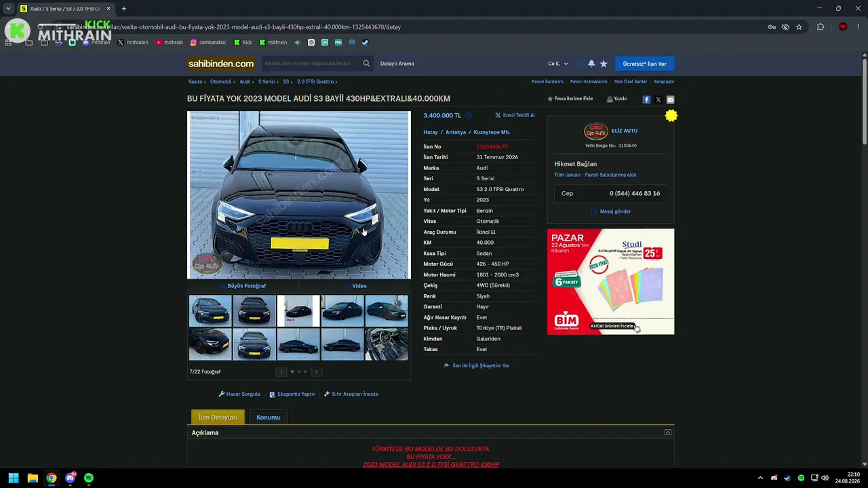Click the browser address bar URL
This screenshot has width=868, height=488.
(234, 27)
